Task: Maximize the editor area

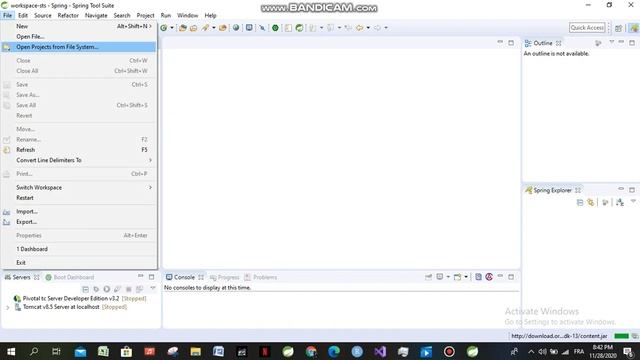Action: pyautogui.click(x=511, y=42)
